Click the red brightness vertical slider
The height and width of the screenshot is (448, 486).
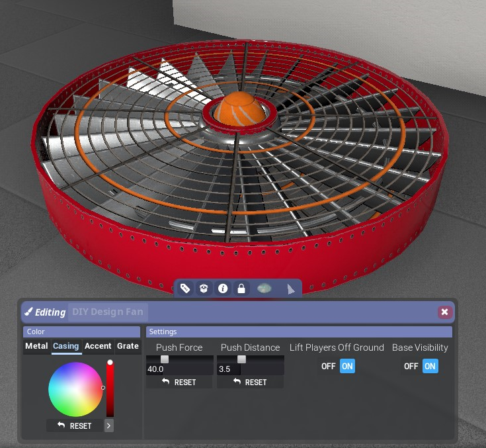tap(110, 389)
